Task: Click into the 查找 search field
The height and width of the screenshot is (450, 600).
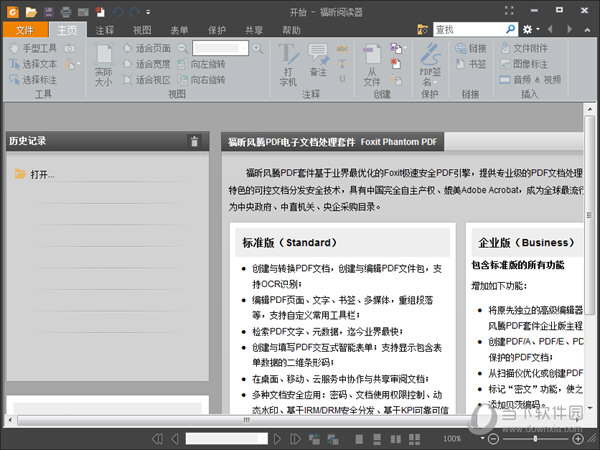Action: pos(469,29)
